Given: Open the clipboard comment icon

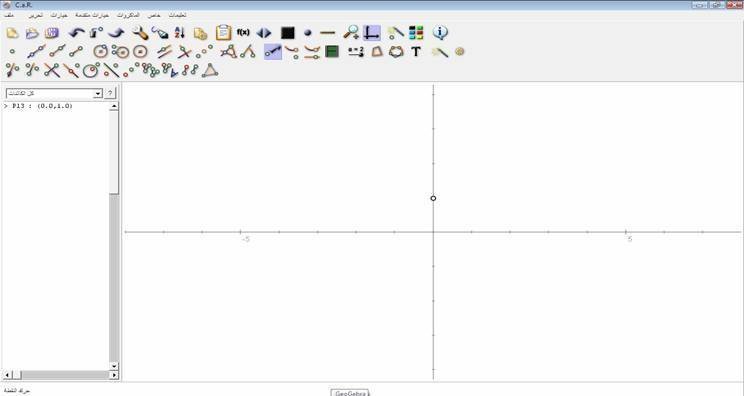Looking at the screenshot, I should point(223,32).
